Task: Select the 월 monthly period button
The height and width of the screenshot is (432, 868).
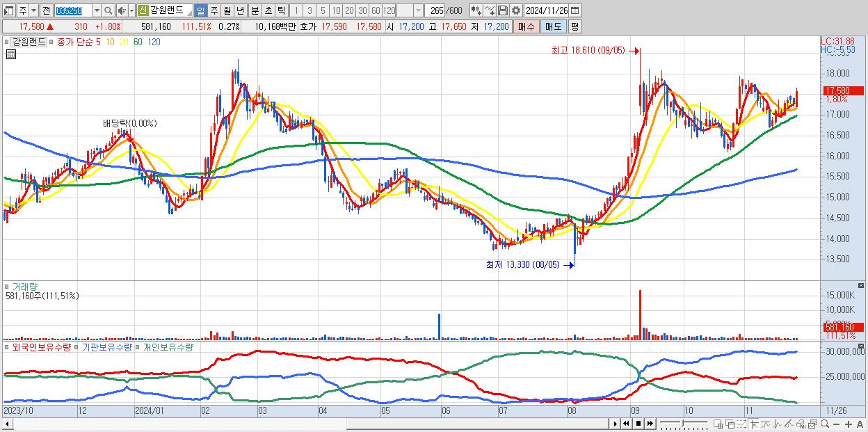Action: (x=227, y=10)
